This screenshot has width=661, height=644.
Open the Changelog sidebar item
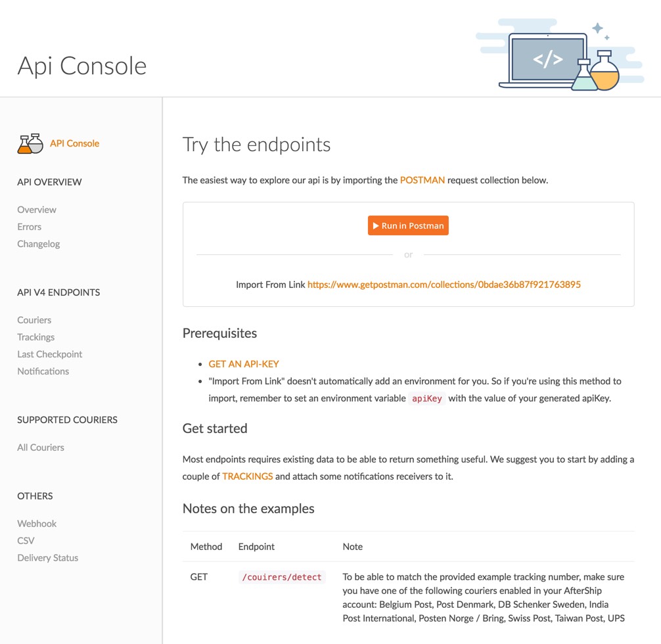pos(39,244)
